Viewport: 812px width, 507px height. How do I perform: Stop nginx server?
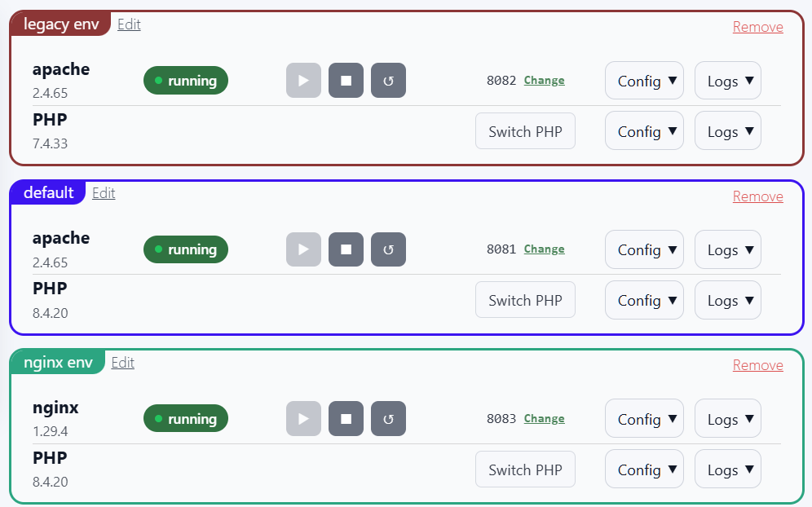pyautogui.click(x=346, y=418)
